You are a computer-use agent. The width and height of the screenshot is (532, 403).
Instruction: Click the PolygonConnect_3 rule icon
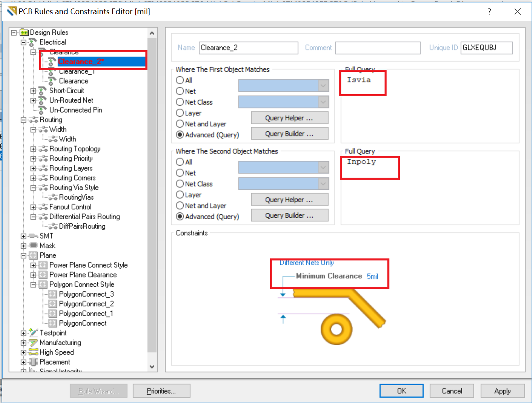[53, 294]
